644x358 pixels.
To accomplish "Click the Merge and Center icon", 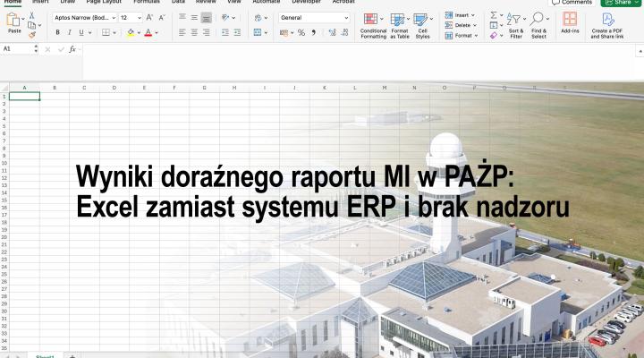I will [x=258, y=32].
